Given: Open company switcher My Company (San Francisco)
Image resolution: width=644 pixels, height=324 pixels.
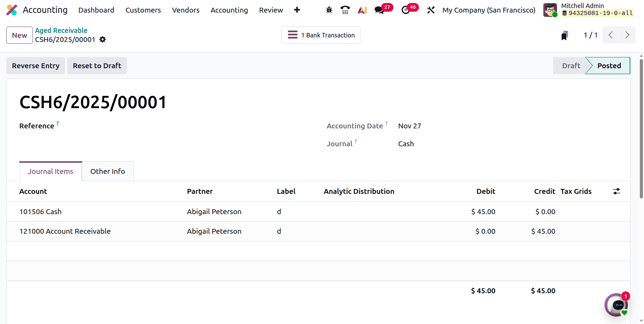Looking at the screenshot, I should coord(489,10).
